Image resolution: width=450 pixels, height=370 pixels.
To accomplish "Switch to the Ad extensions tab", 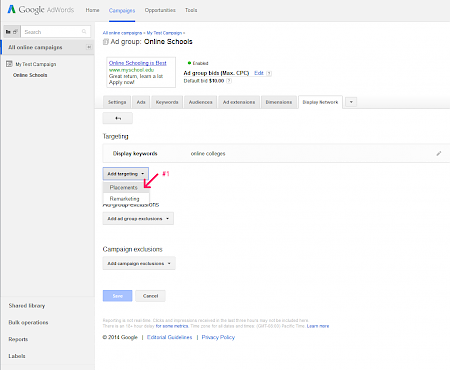I will [x=239, y=102].
